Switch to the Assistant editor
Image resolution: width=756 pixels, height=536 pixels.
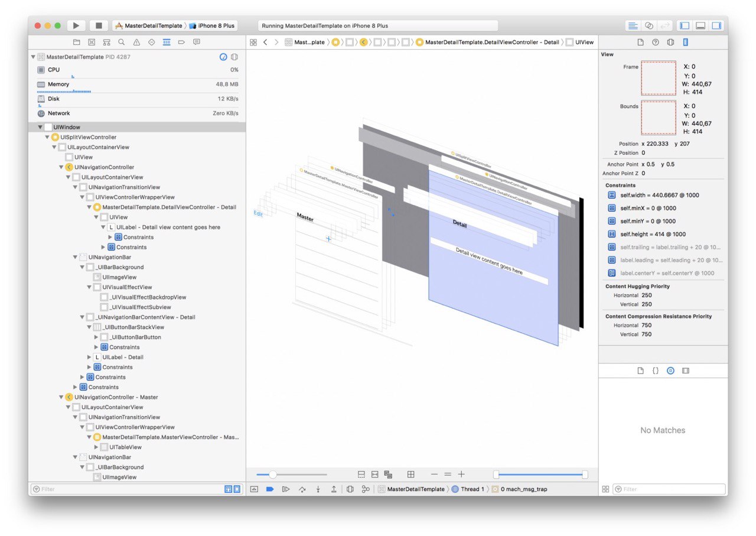coord(649,25)
